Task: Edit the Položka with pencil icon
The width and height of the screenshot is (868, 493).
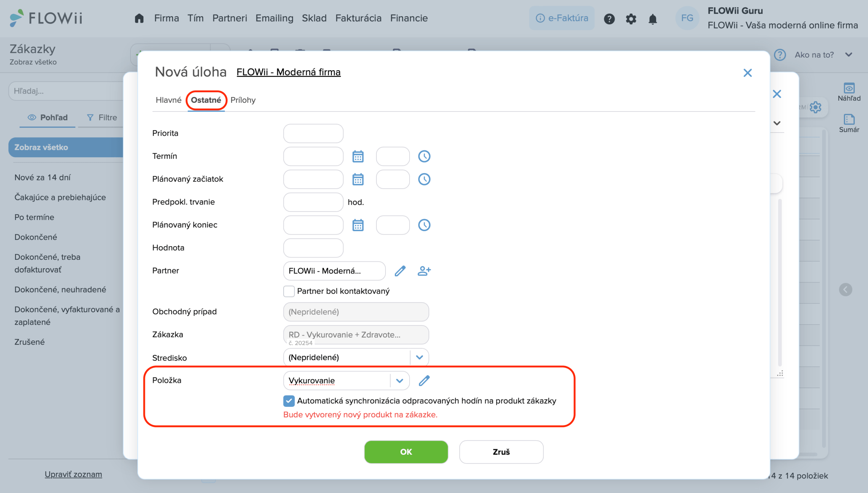Action: tap(424, 381)
